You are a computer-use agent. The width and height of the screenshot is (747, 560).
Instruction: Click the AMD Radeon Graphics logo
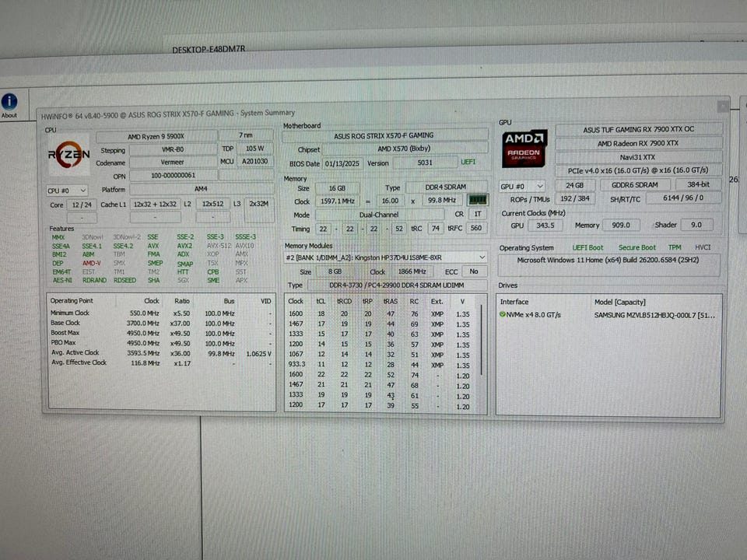[x=524, y=148]
